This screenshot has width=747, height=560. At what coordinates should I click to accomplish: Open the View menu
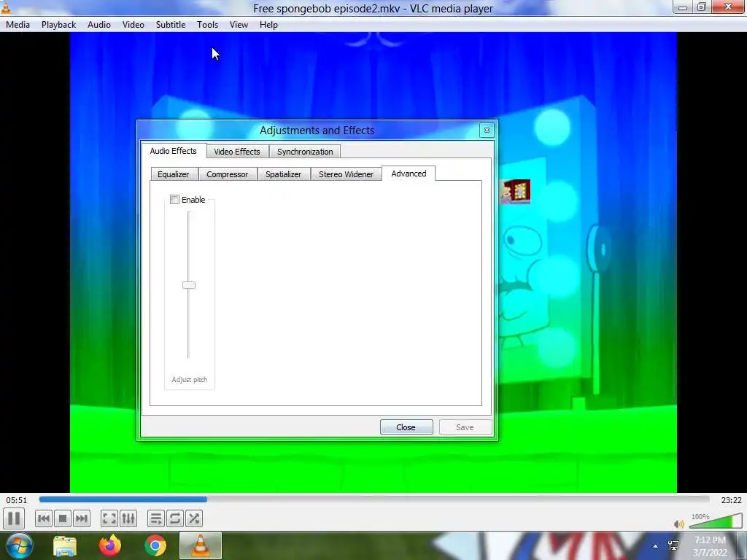239,25
